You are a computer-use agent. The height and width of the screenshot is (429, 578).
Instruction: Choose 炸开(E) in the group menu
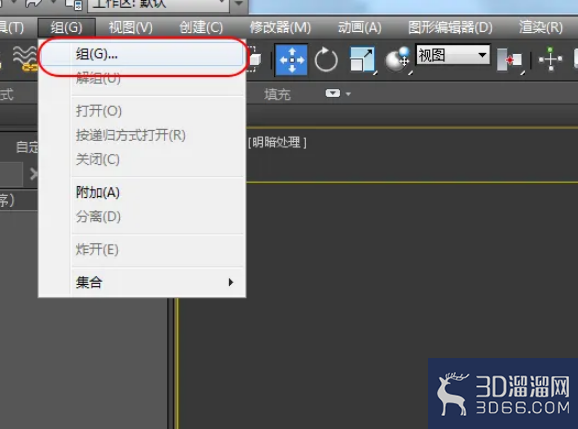[142, 250]
